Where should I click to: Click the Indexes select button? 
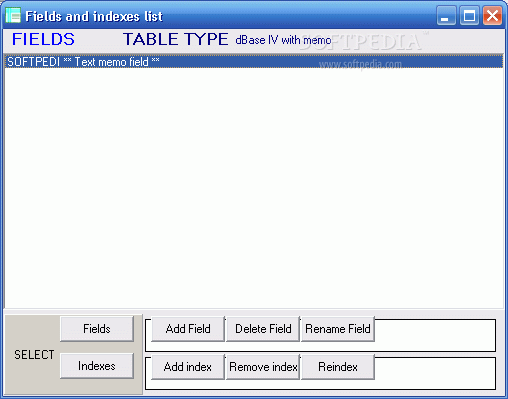97,366
